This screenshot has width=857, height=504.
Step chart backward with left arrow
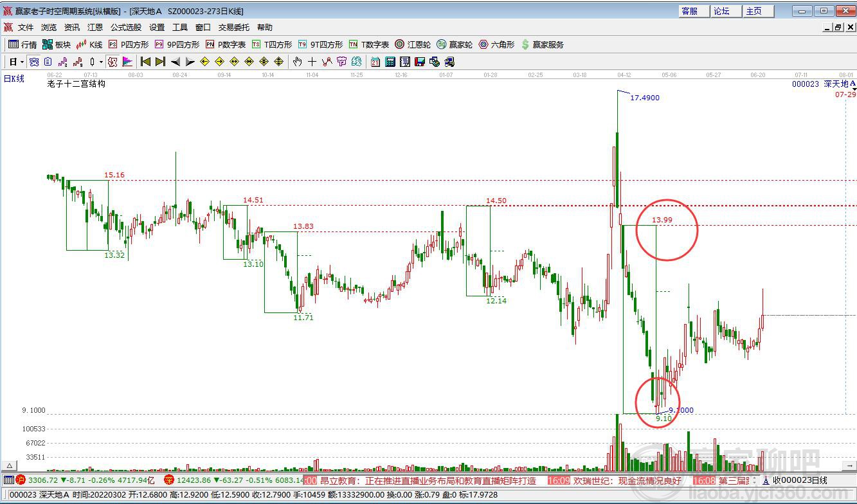[175, 62]
